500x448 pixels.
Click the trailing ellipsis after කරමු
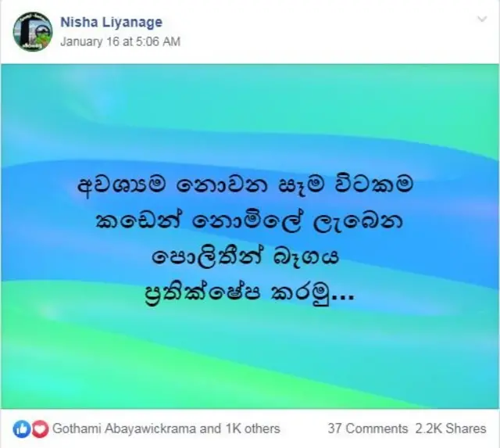tap(343, 298)
